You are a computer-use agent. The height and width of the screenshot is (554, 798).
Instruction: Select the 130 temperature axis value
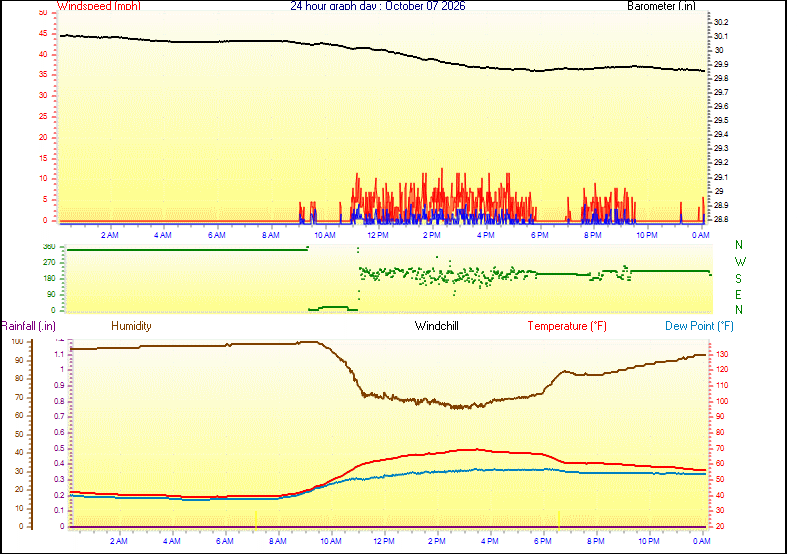tap(722, 354)
